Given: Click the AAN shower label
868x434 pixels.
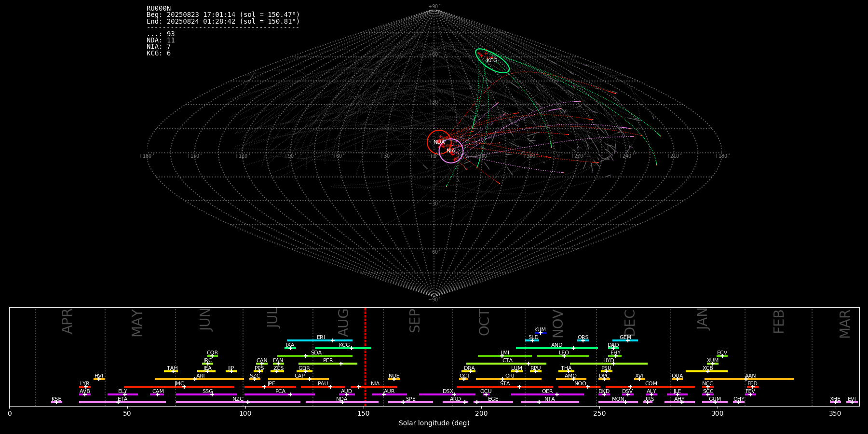Looking at the screenshot, I should pos(750,376).
